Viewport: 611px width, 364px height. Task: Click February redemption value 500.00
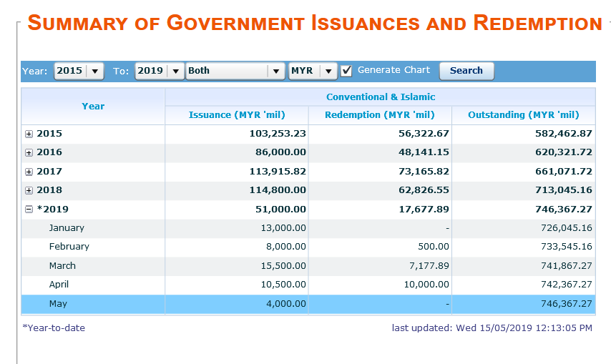pos(434,247)
